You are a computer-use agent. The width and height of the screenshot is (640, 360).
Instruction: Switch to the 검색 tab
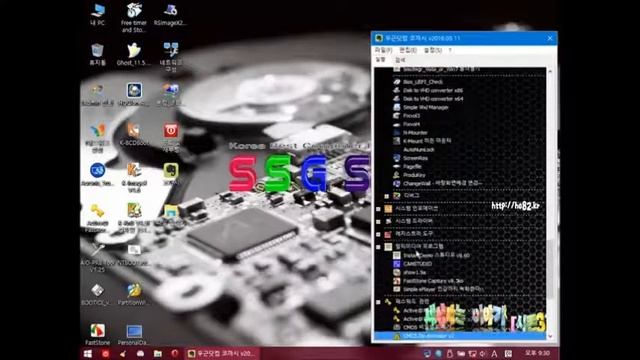(x=400, y=60)
